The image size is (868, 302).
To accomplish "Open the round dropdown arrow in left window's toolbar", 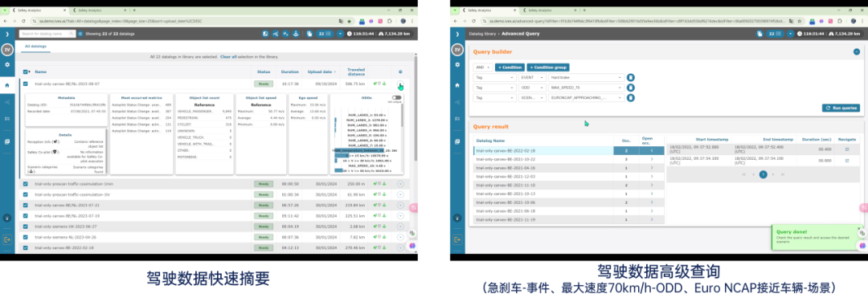I will (x=340, y=34).
